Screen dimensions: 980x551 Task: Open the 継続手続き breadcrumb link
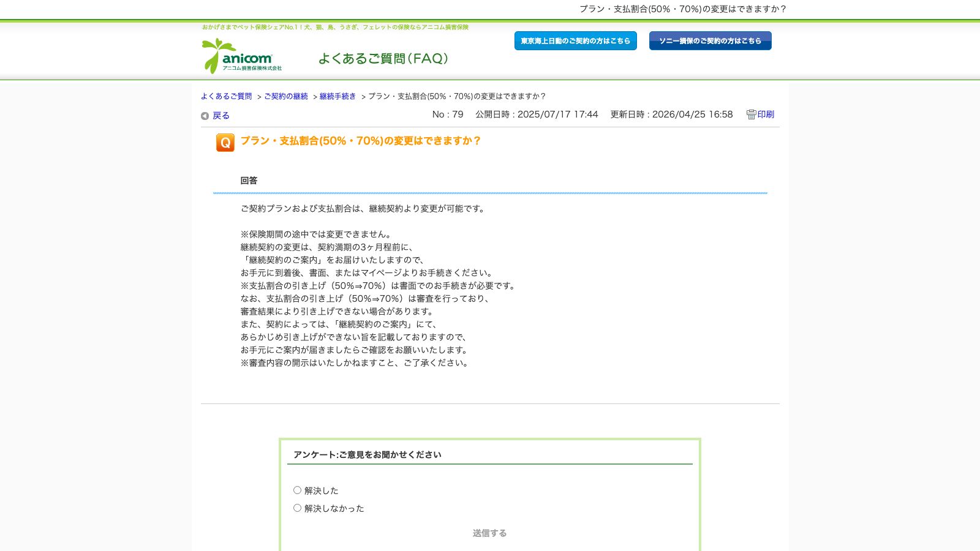[x=337, y=96]
